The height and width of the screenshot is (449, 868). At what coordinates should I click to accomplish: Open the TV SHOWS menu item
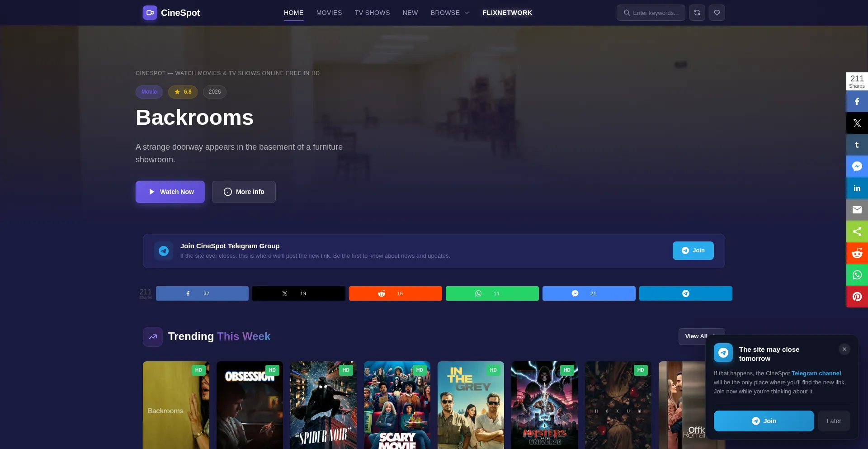point(373,13)
